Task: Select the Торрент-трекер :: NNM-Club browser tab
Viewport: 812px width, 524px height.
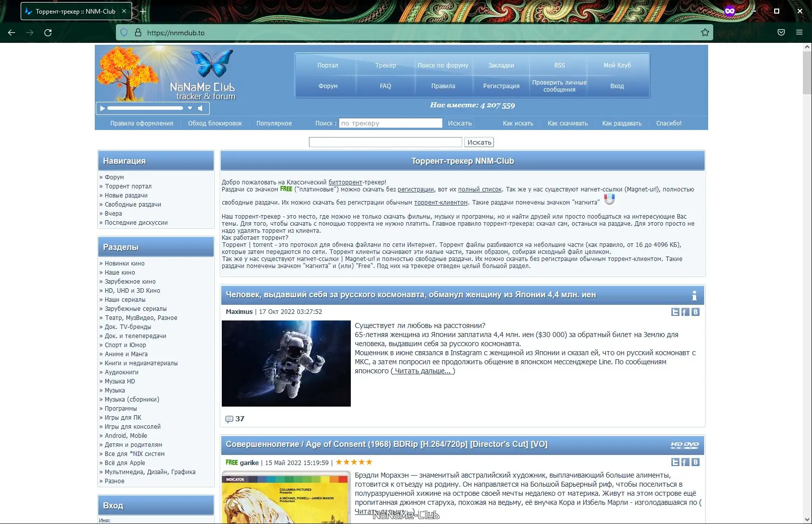Action: coord(76,11)
